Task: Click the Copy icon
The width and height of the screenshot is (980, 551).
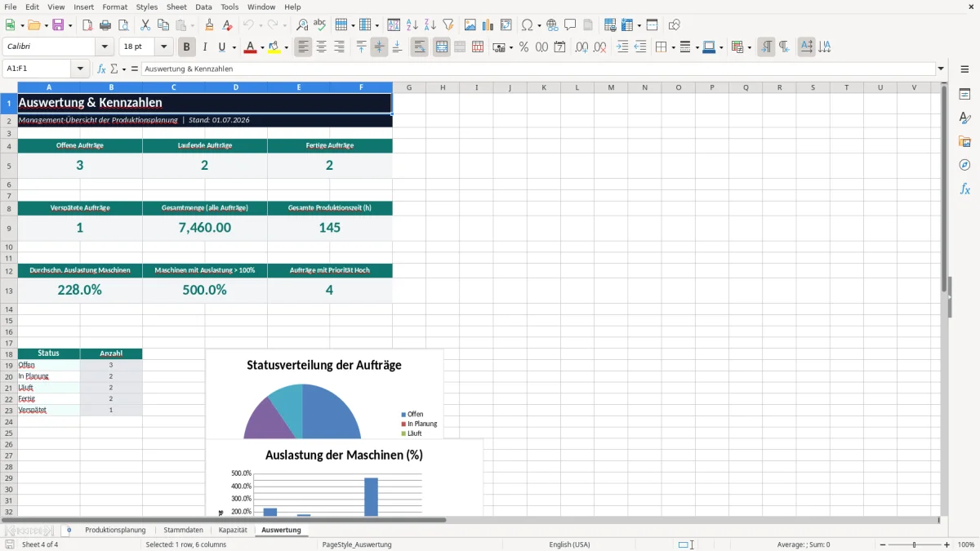Action: (163, 25)
